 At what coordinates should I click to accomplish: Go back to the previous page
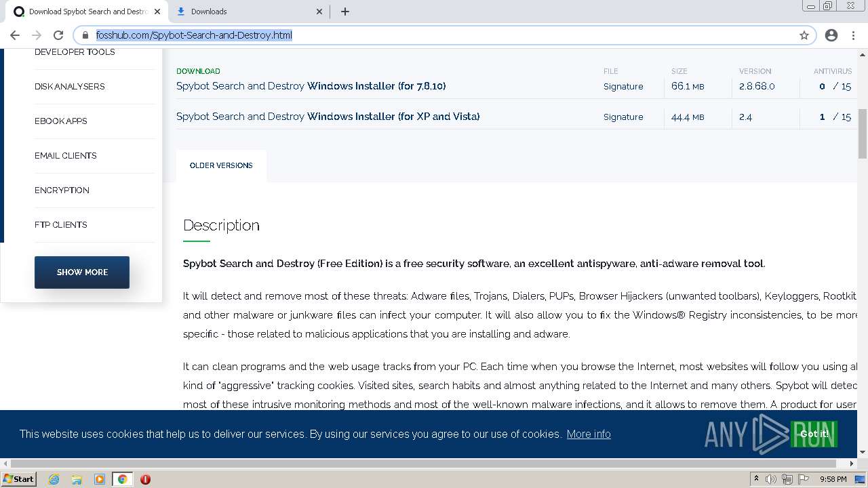[x=15, y=35]
